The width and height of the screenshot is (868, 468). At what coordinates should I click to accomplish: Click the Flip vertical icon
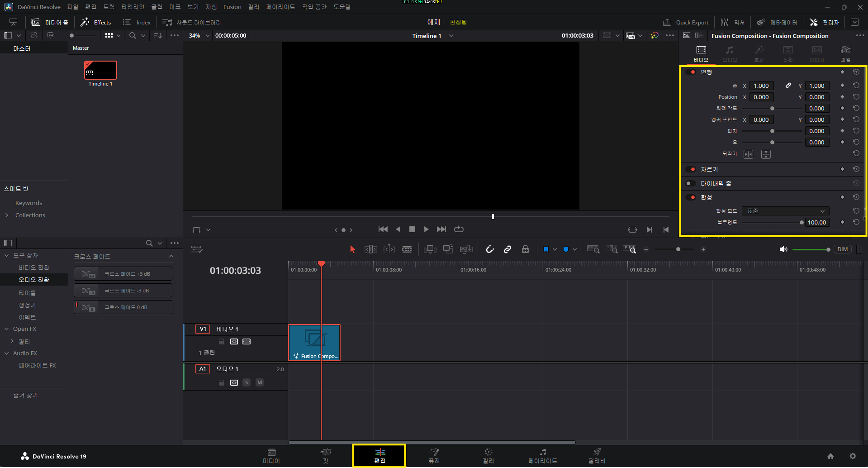pyautogui.click(x=766, y=154)
